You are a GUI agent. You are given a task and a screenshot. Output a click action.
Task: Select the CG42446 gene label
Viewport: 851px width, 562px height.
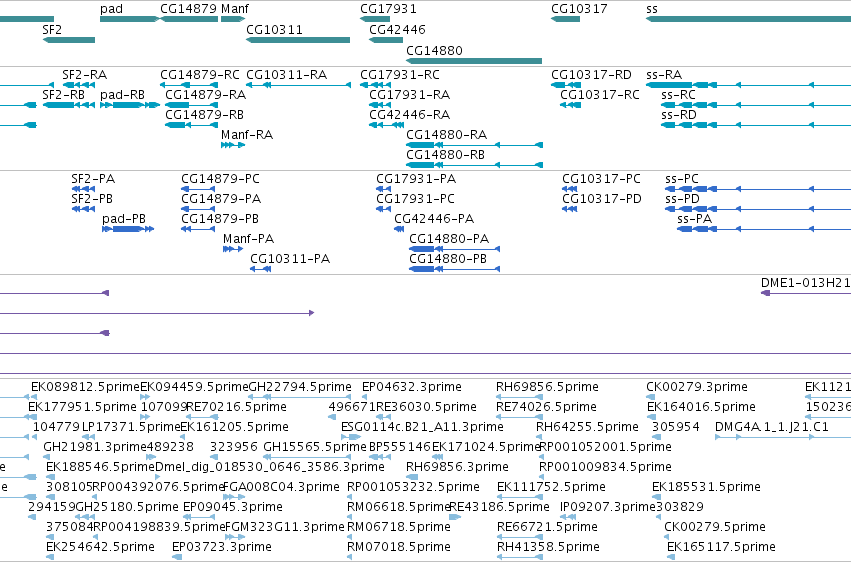point(397,29)
